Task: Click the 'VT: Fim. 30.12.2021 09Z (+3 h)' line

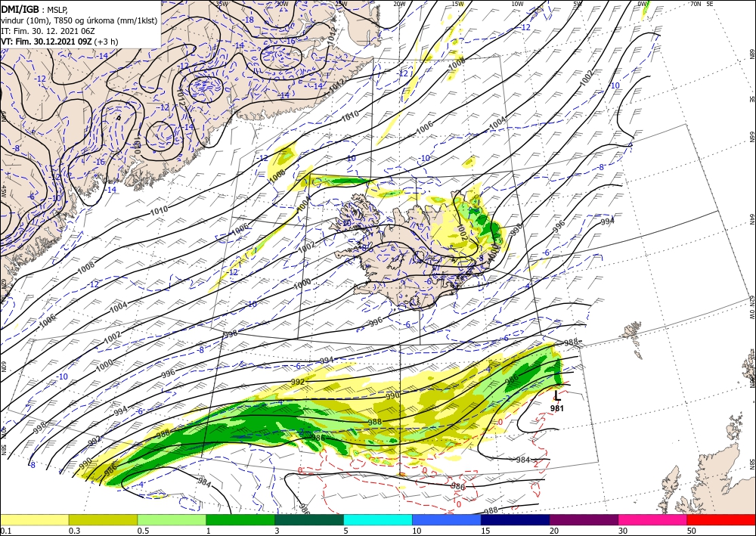Action: click(x=59, y=42)
